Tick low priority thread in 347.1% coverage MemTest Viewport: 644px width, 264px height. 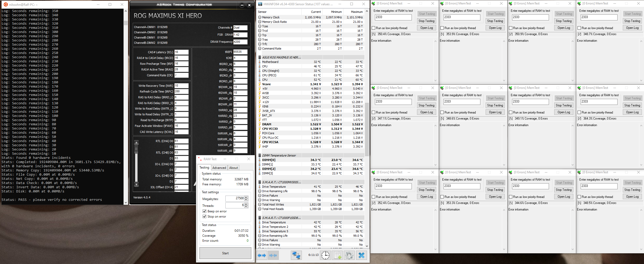tap(374, 112)
